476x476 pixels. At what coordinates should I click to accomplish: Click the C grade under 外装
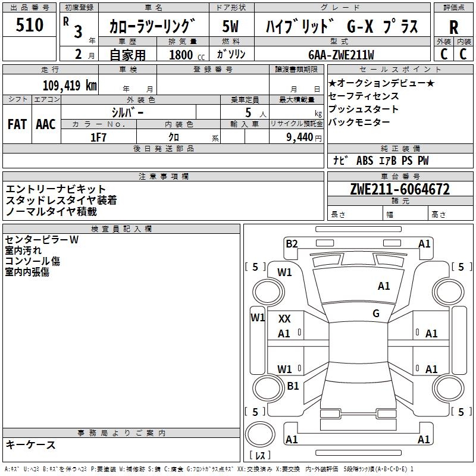tap(444, 54)
